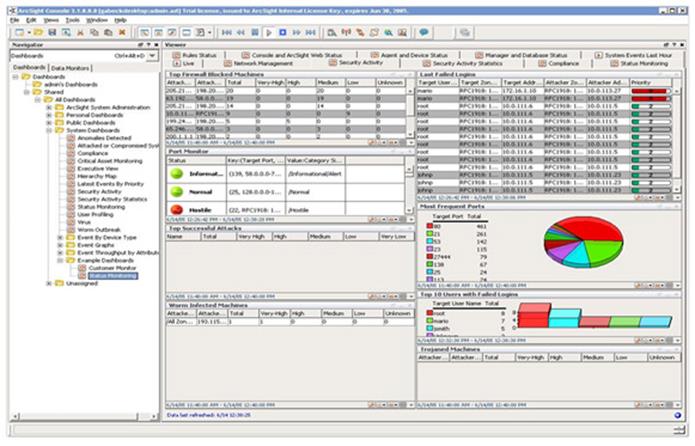Click the green Informational status indicator
The width and height of the screenshot is (695, 446).
click(176, 172)
